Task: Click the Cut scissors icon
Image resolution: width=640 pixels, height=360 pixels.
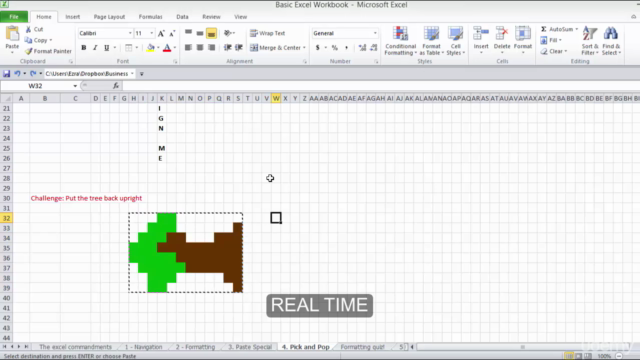Action: (x=29, y=29)
